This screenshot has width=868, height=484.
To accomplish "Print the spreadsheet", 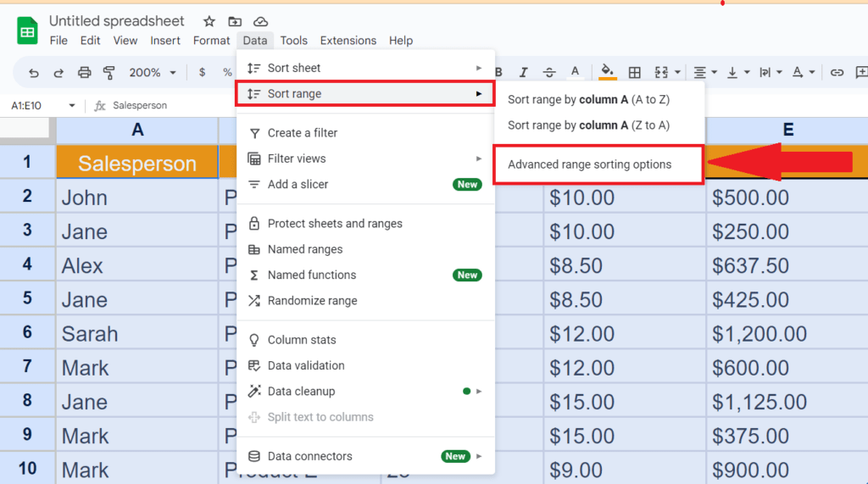I will pos(84,73).
